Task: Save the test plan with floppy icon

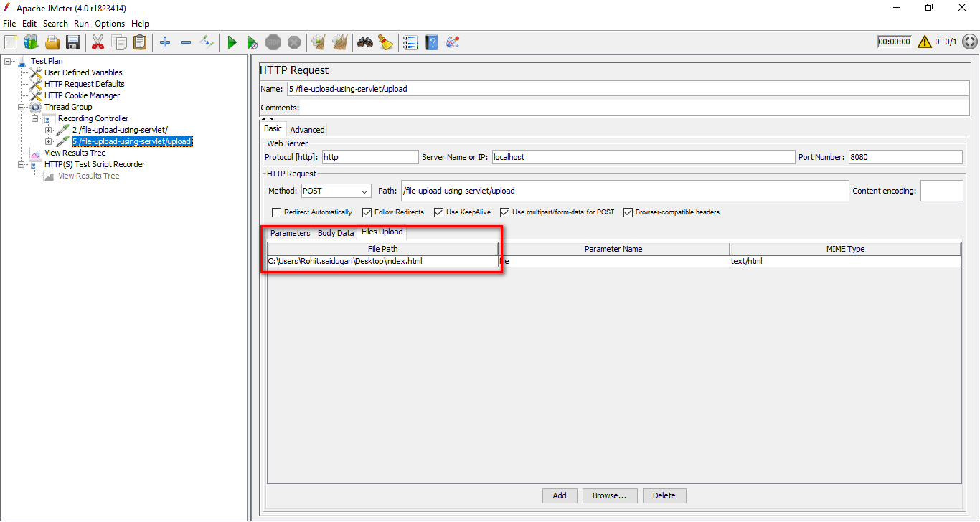Action: point(73,42)
